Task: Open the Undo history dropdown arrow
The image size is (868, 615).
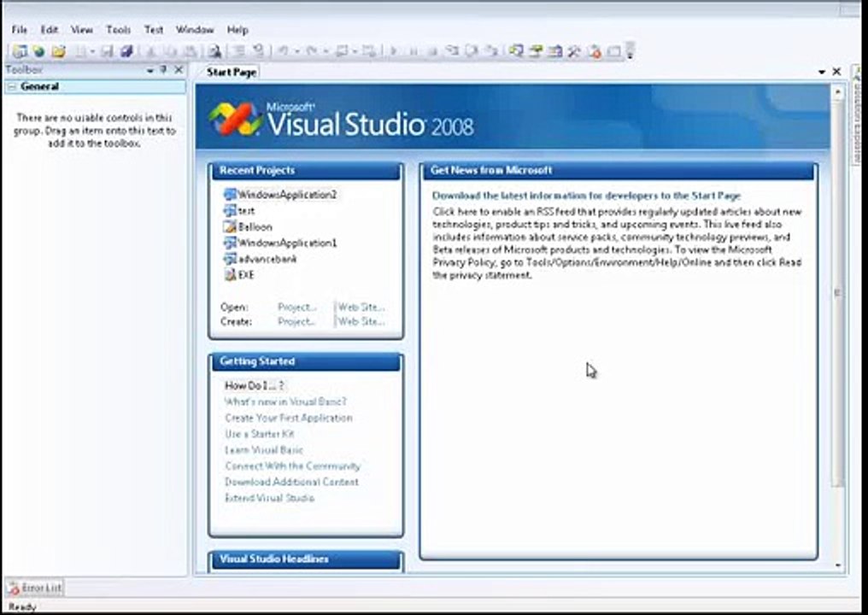Action: (x=296, y=52)
